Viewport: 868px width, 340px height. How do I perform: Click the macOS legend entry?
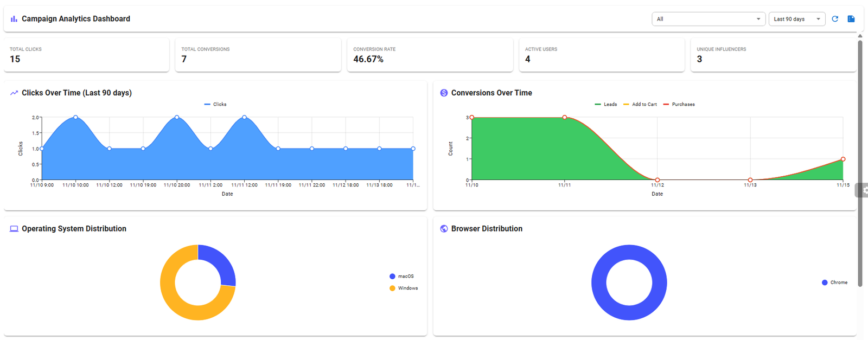coord(401,277)
